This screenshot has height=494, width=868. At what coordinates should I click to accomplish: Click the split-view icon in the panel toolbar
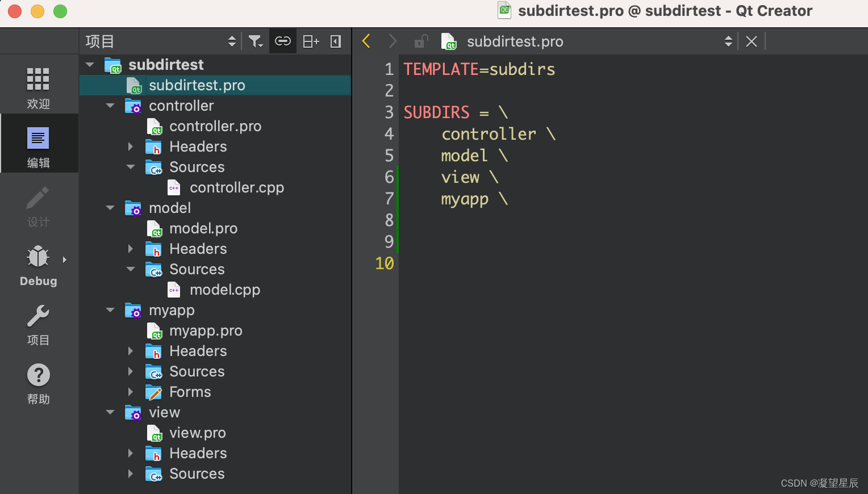click(310, 41)
